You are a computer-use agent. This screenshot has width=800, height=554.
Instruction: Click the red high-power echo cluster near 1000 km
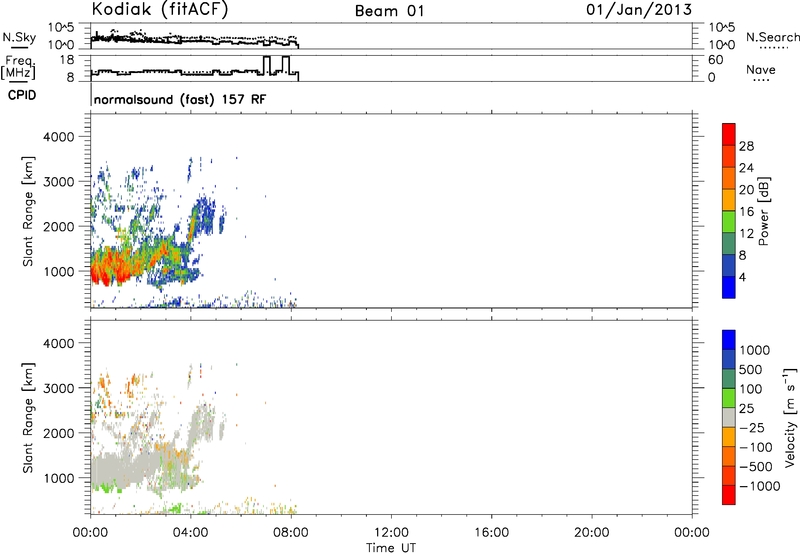[111, 268]
